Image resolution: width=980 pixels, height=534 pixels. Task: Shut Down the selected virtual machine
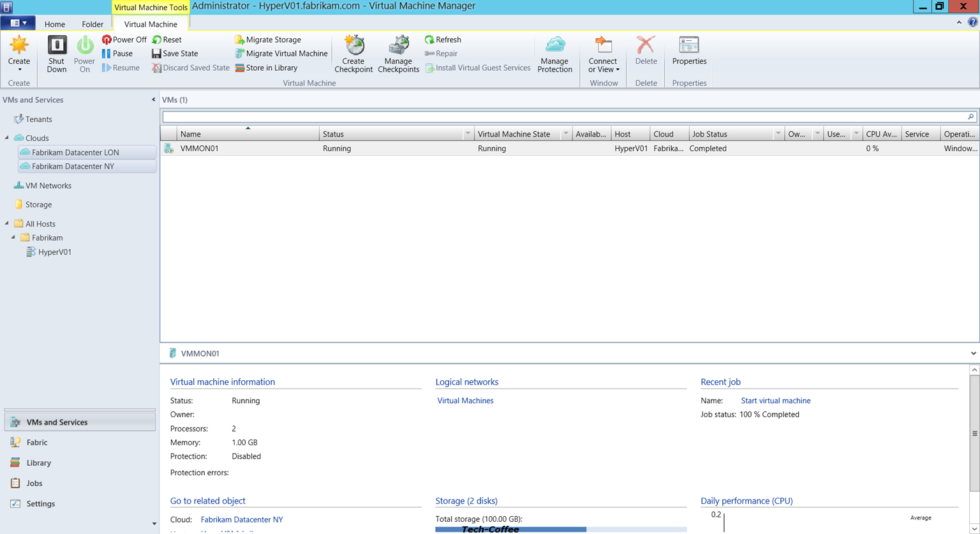[x=57, y=54]
